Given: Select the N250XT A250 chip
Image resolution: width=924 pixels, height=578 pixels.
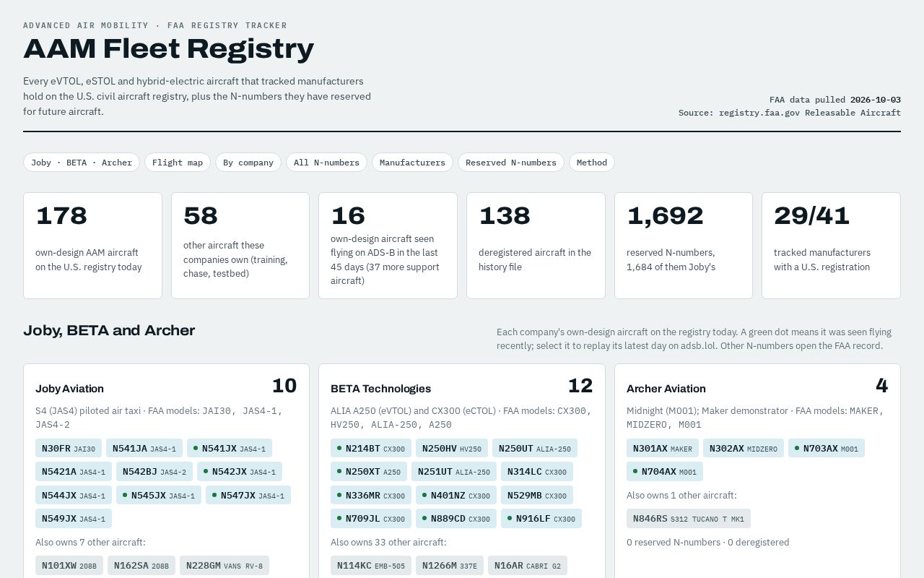Looking at the screenshot, I should (369, 472).
